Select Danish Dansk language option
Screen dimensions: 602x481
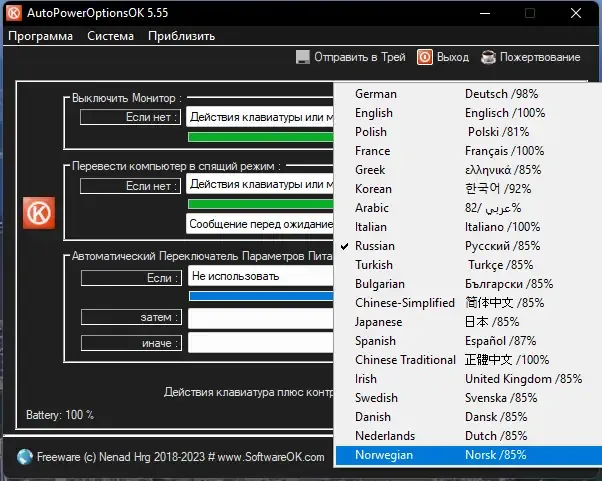[x=469, y=417]
